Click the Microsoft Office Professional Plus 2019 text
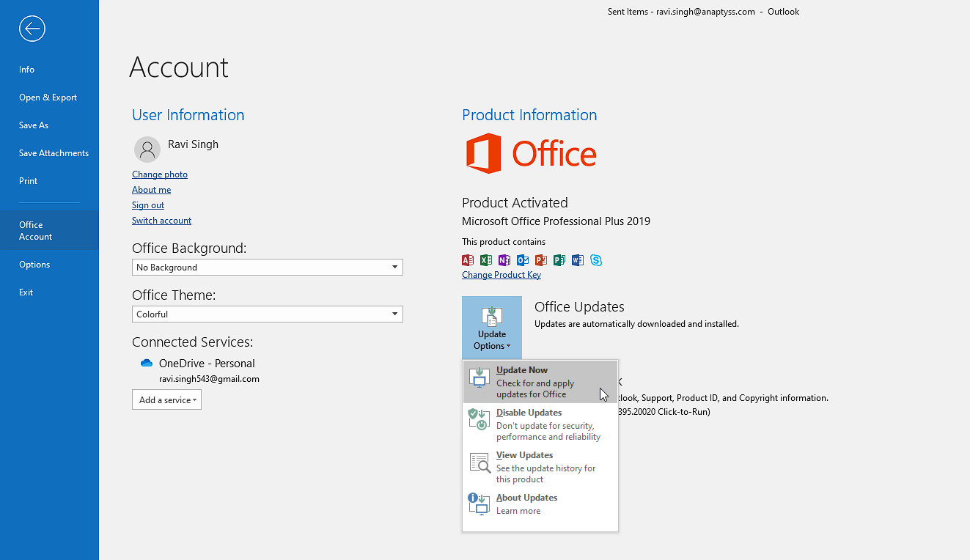This screenshot has width=970, height=560. (556, 221)
